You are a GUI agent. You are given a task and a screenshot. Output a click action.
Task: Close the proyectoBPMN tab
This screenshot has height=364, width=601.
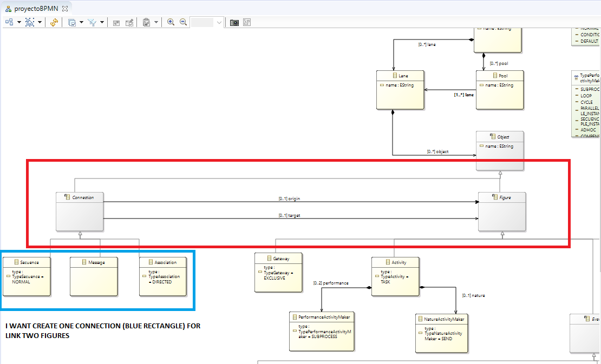(x=65, y=9)
